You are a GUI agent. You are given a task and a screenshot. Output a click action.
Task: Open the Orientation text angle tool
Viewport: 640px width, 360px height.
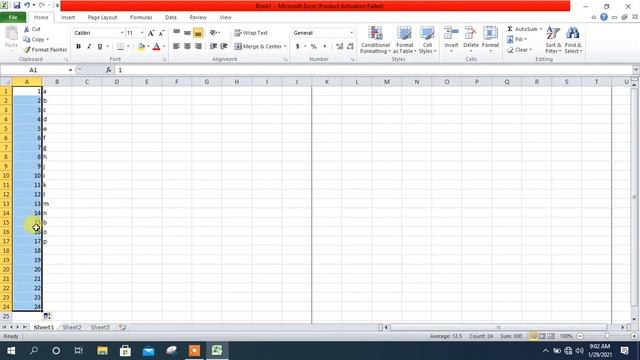click(214, 33)
